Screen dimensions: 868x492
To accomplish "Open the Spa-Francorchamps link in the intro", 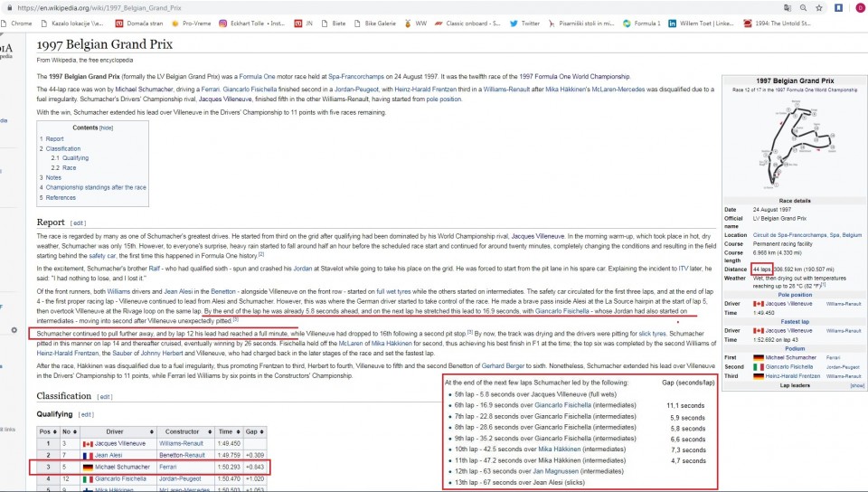I will (356, 76).
